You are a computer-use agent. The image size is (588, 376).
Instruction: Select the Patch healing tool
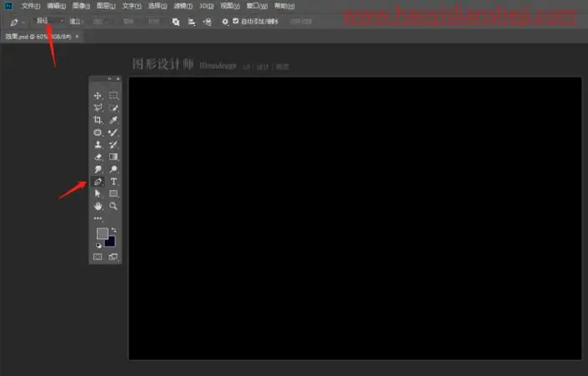tap(98, 133)
